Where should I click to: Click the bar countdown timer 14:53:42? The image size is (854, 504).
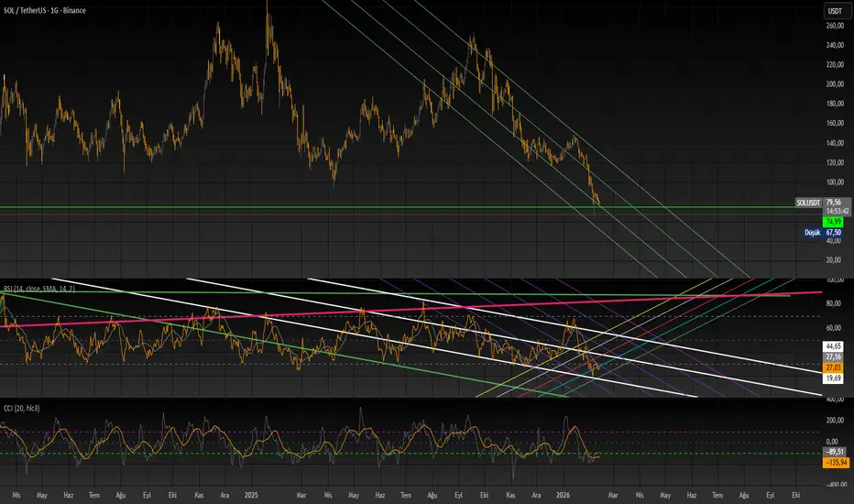[x=833, y=210]
